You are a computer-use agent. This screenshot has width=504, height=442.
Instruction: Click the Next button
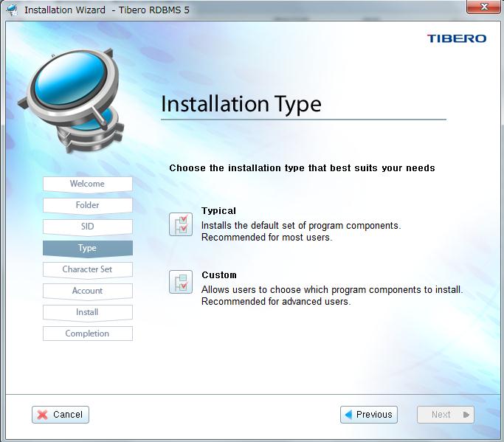(446, 415)
